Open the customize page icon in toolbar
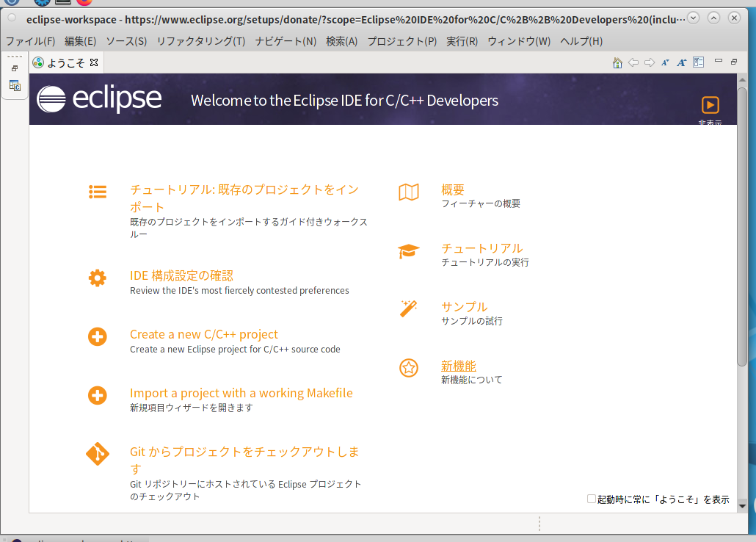Image resolution: width=756 pixels, height=542 pixels. tap(698, 62)
